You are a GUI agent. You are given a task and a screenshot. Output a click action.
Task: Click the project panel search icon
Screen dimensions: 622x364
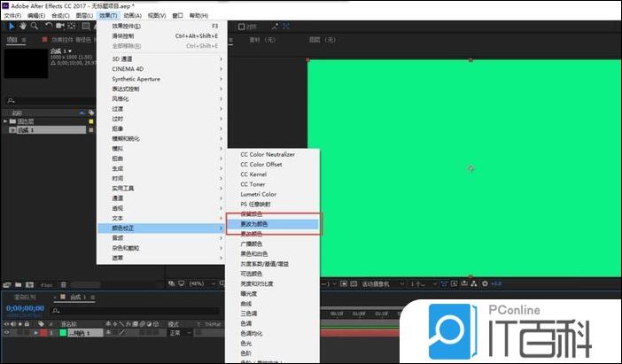[x=10, y=100]
